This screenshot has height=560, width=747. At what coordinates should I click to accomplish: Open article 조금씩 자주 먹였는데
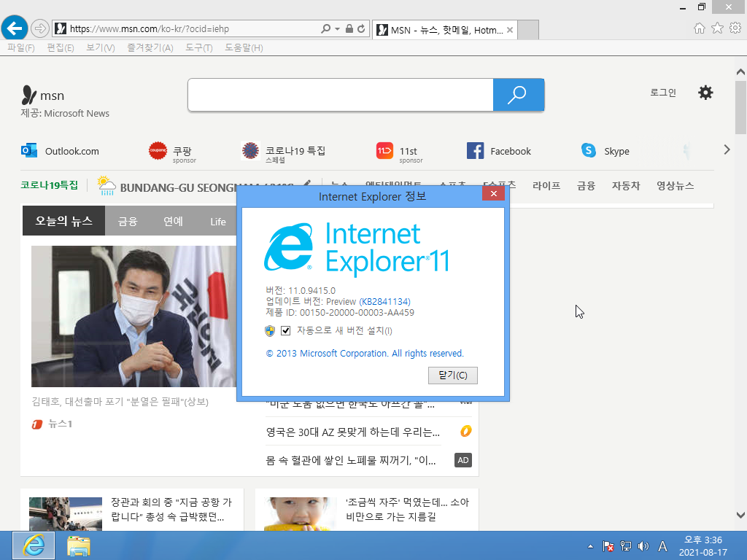(407, 509)
